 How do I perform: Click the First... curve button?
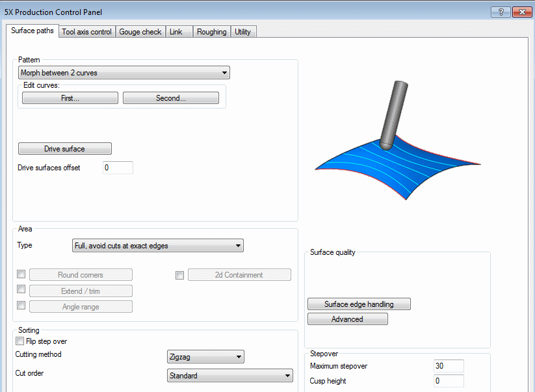70,98
